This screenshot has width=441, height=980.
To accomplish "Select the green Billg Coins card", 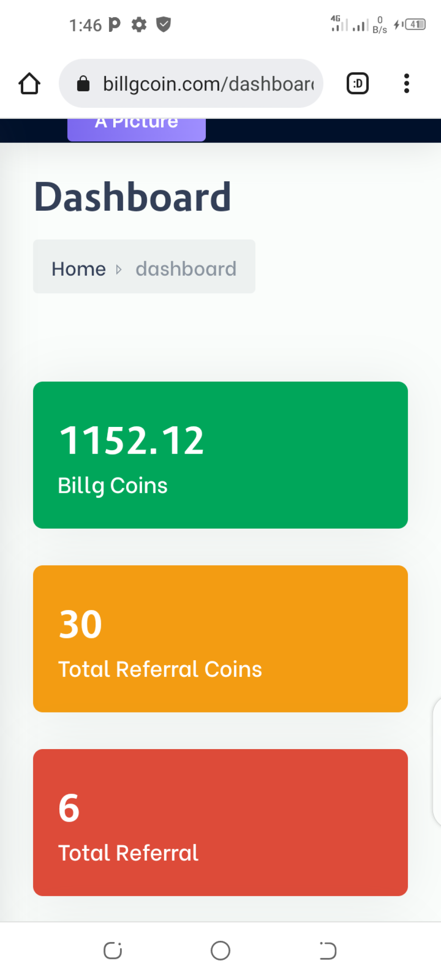I will [220, 455].
